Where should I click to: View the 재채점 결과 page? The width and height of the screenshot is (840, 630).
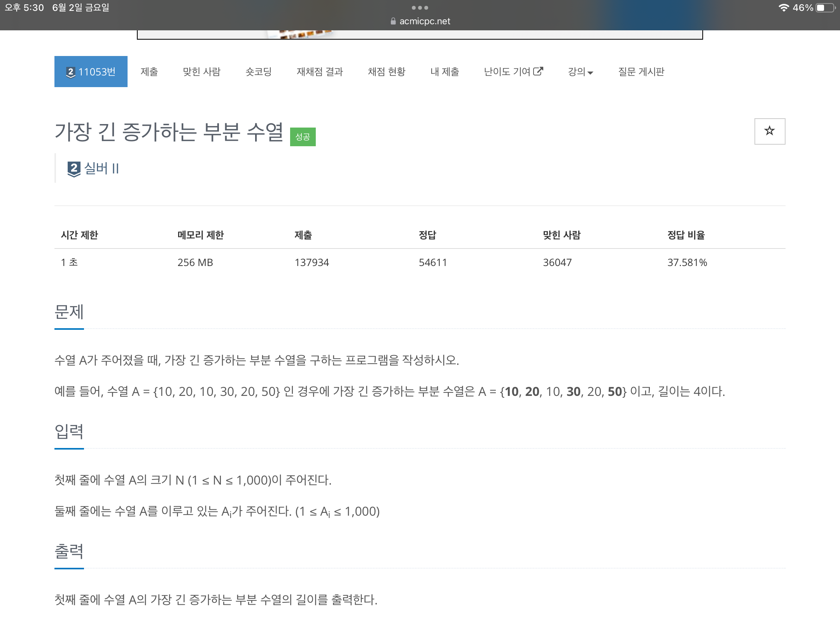[x=319, y=72]
